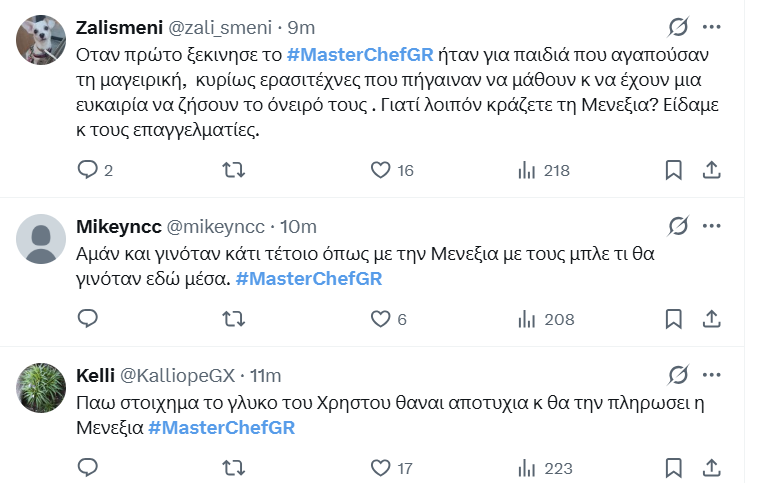Open Zalismeni's dog profile picture
This screenshot has width=767, height=483.
[42, 40]
